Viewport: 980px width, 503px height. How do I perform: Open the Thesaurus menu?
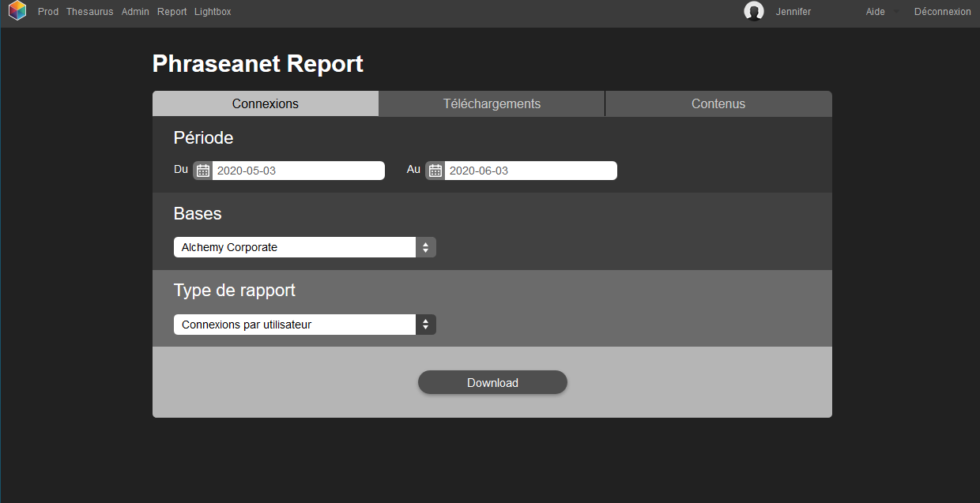[x=89, y=11]
